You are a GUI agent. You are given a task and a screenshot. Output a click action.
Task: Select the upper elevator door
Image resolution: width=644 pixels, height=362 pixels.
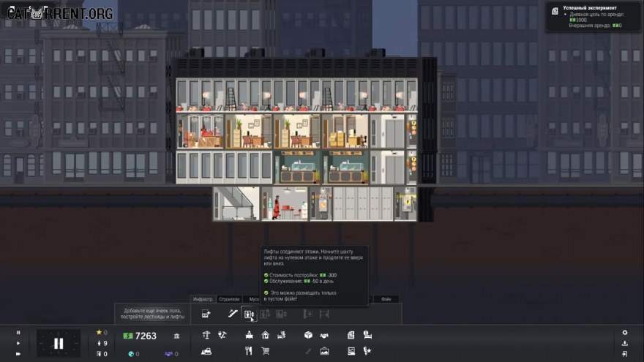tap(394, 133)
